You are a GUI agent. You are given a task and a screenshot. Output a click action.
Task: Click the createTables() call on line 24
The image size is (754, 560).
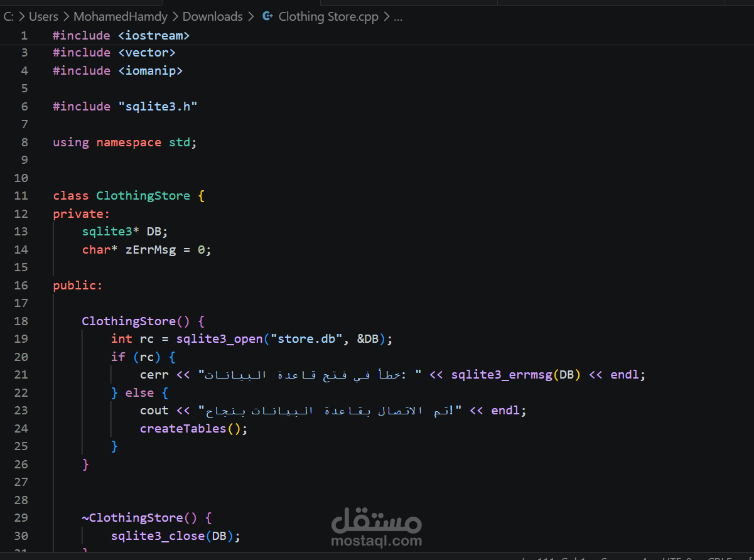click(x=190, y=429)
